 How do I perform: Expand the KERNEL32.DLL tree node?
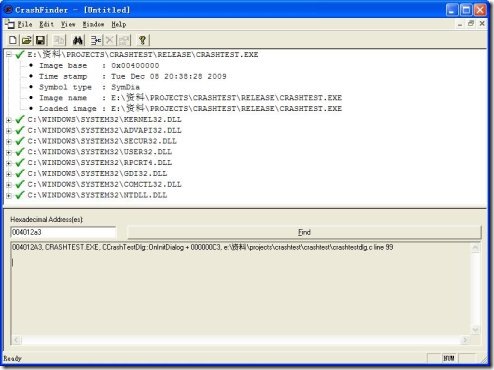[x=9, y=120]
